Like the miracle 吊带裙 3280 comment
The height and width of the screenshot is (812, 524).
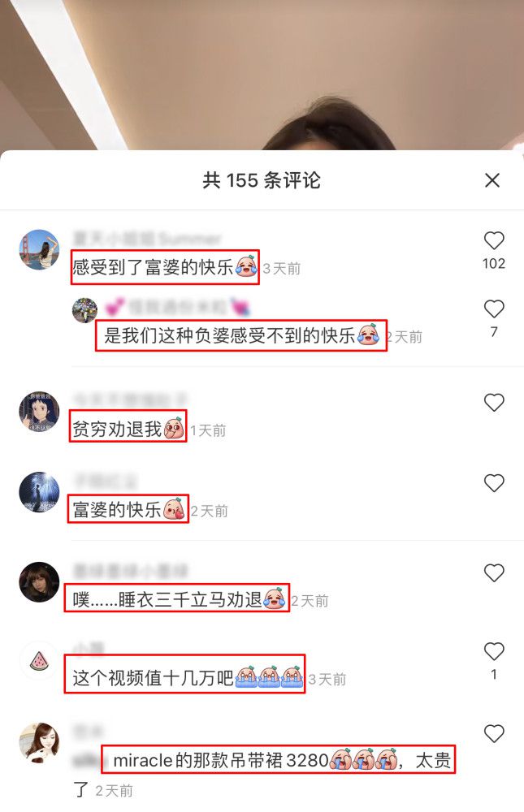click(x=494, y=733)
